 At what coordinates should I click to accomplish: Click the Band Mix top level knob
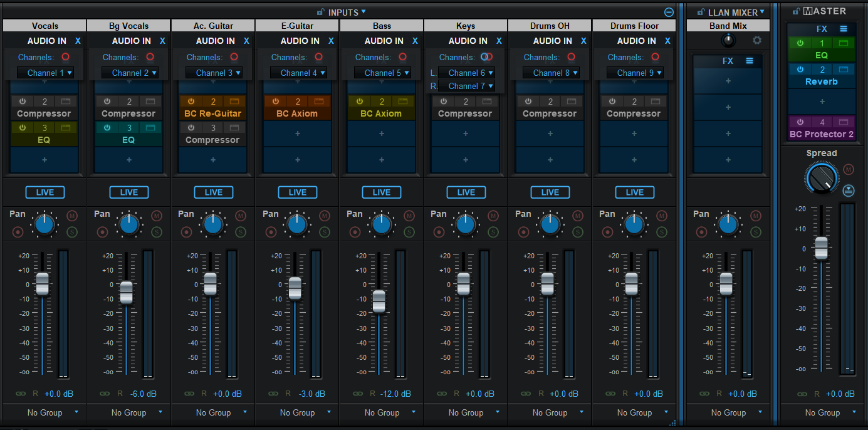pos(728,40)
